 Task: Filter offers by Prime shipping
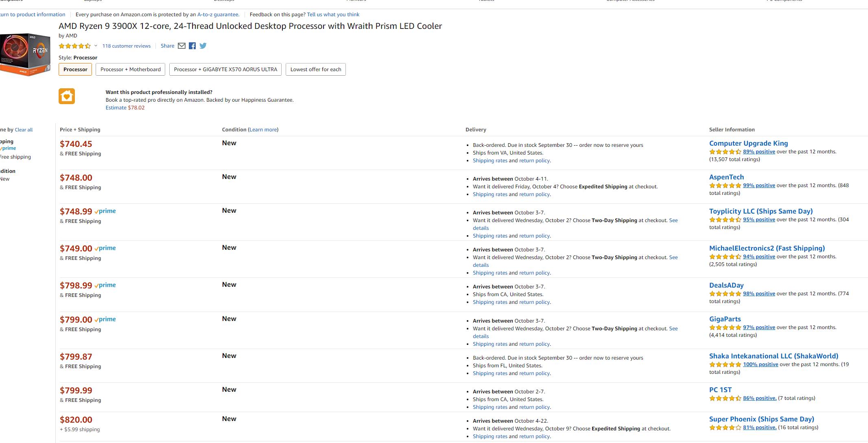(x=8, y=148)
